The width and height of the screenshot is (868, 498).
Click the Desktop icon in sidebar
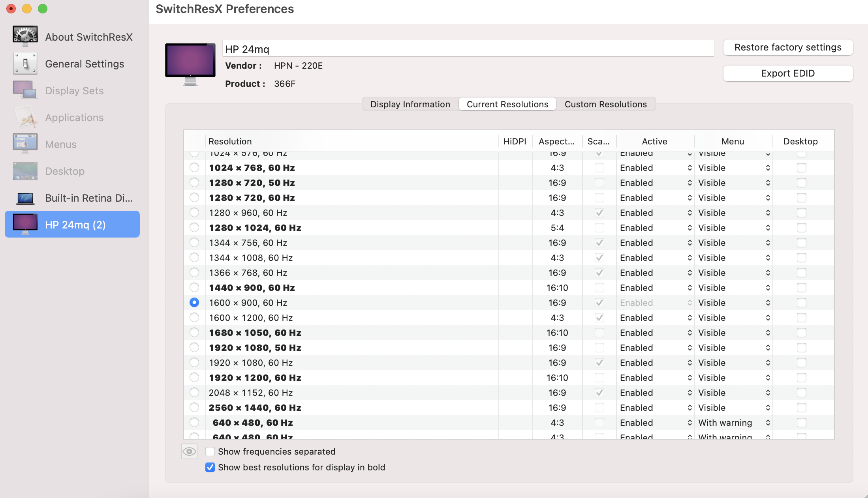point(25,171)
